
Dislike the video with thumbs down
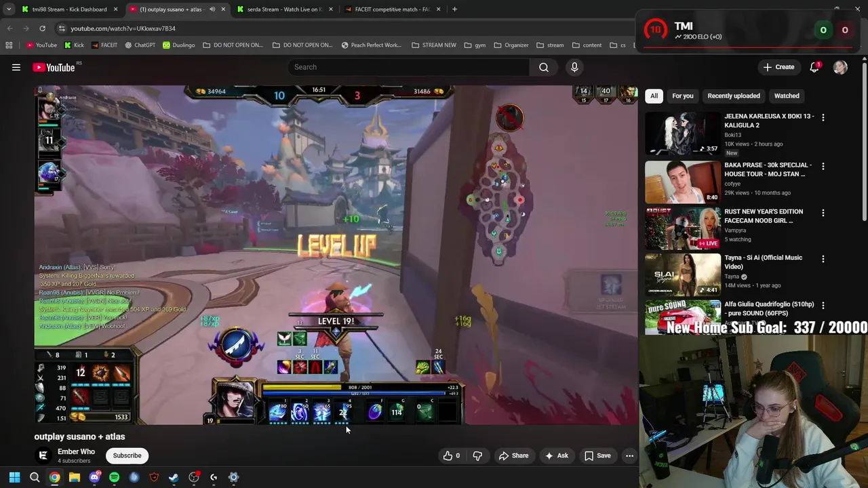pyautogui.click(x=477, y=455)
